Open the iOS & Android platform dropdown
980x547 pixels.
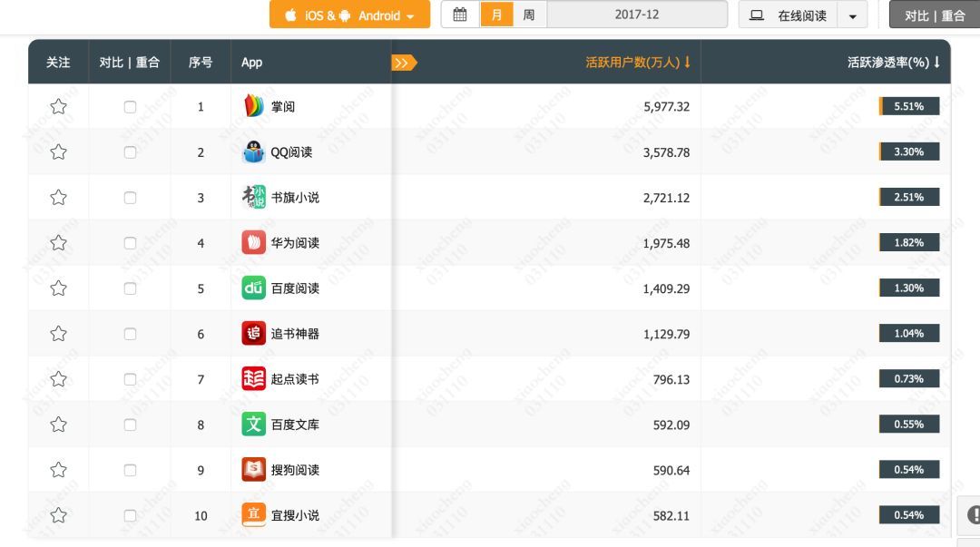(349, 15)
